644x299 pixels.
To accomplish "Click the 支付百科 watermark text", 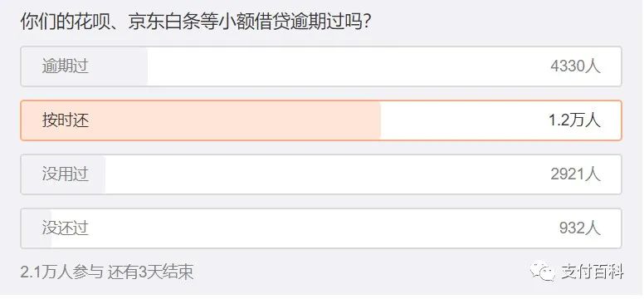I will (592, 272).
